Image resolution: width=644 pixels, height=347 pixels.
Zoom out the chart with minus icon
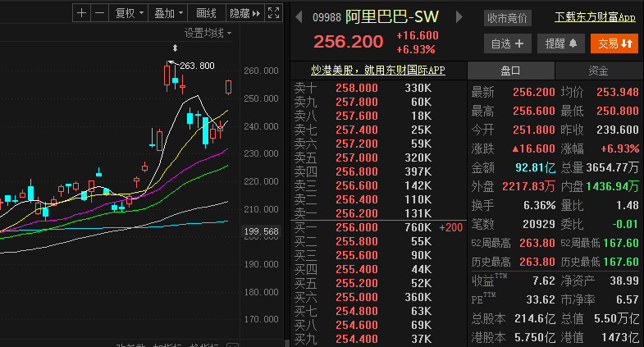[x=99, y=13]
